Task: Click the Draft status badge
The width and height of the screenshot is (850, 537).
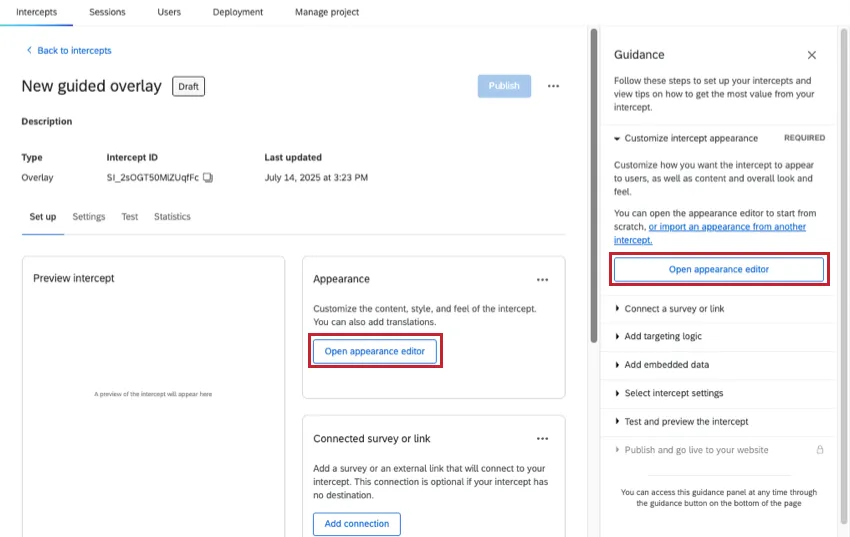Action: 189,86
